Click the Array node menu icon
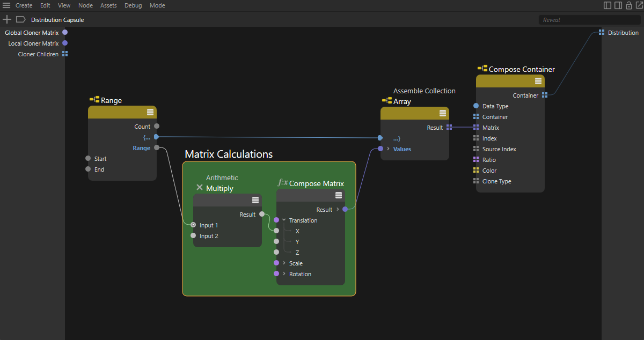This screenshot has width=644, height=340. (x=443, y=113)
